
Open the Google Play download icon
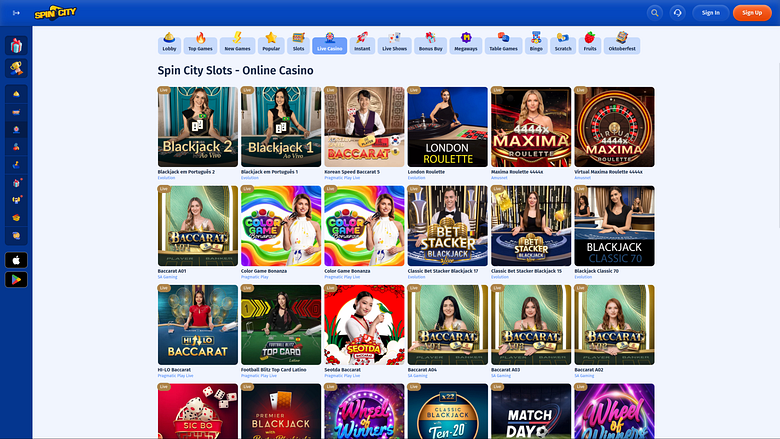pyautogui.click(x=16, y=279)
